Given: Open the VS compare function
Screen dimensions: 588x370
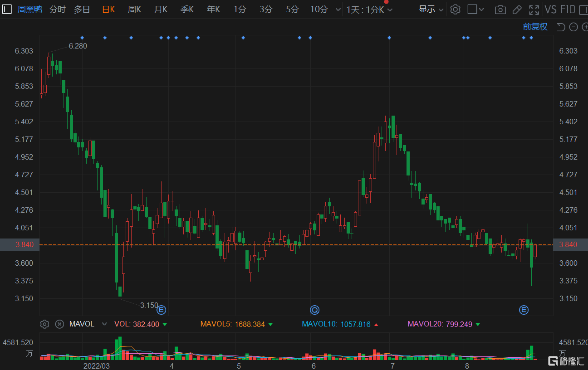Looking at the screenshot, I should [551, 10].
